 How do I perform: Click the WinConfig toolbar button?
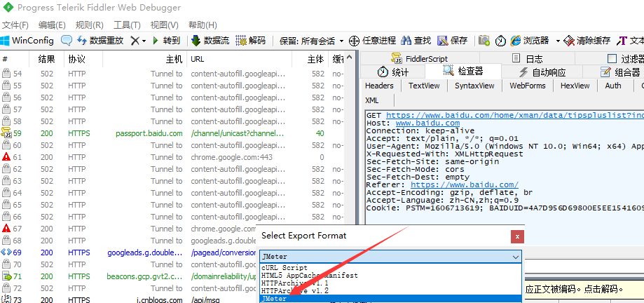coord(27,40)
